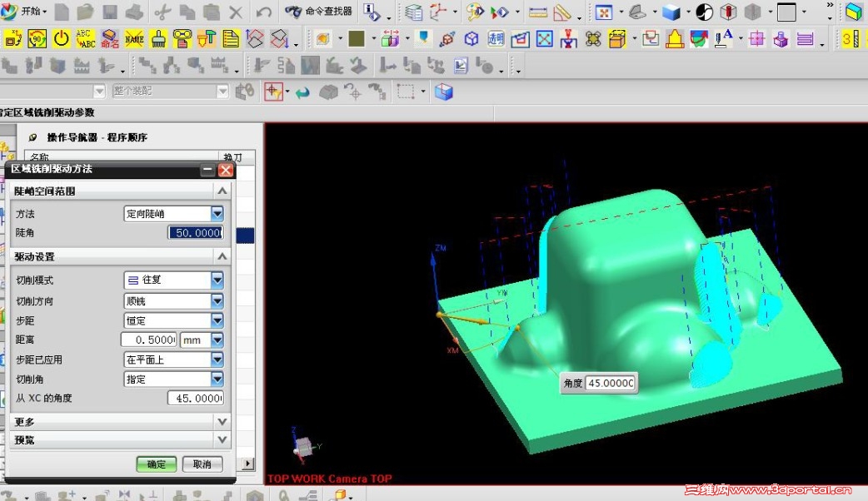Click the Undo arrow icon

click(264, 12)
